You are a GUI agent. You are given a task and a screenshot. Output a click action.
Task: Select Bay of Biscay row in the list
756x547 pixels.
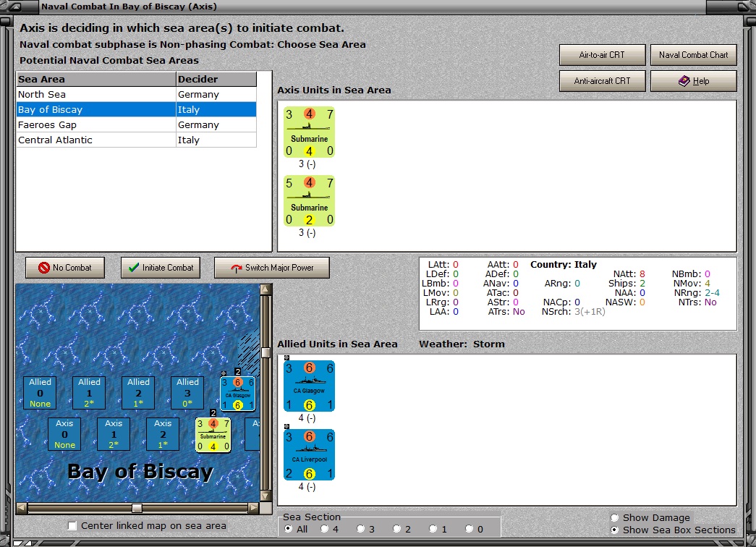(137, 109)
